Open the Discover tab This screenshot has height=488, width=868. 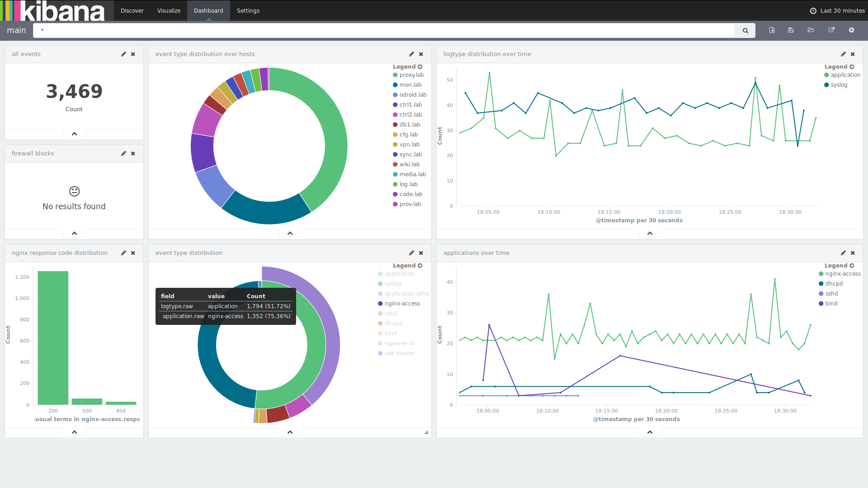click(132, 10)
